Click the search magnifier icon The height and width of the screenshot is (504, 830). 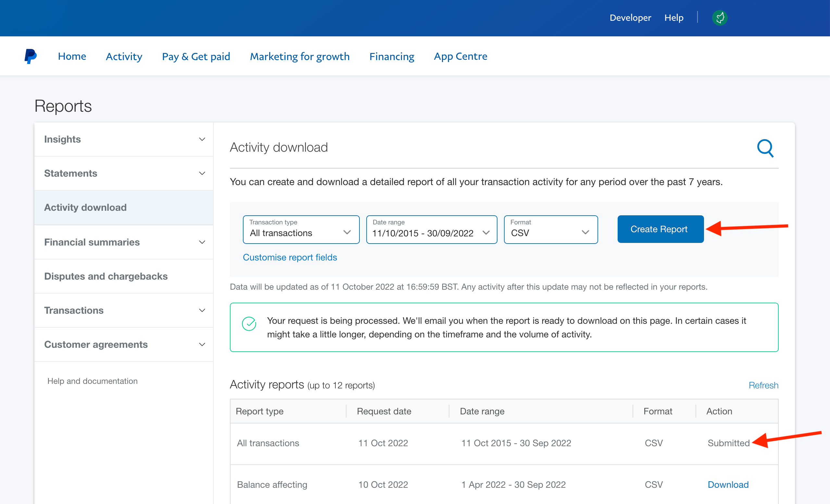[x=765, y=148]
